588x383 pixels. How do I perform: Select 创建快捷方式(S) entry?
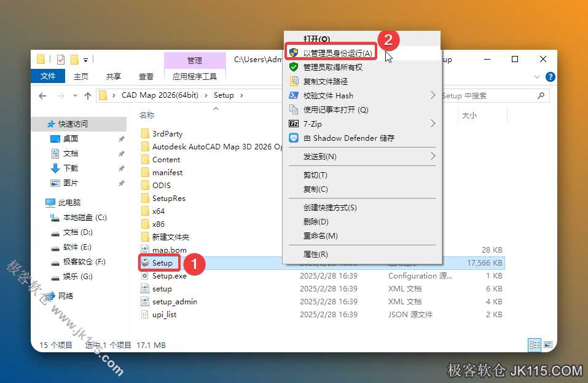click(x=363, y=207)
